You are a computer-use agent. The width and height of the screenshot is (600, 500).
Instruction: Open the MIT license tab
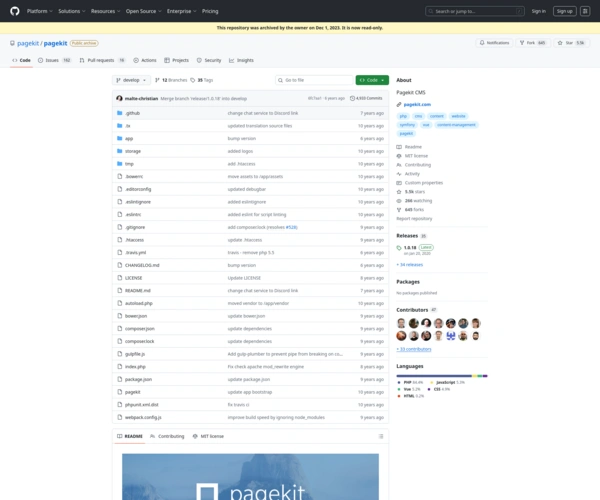pos(209,436)
